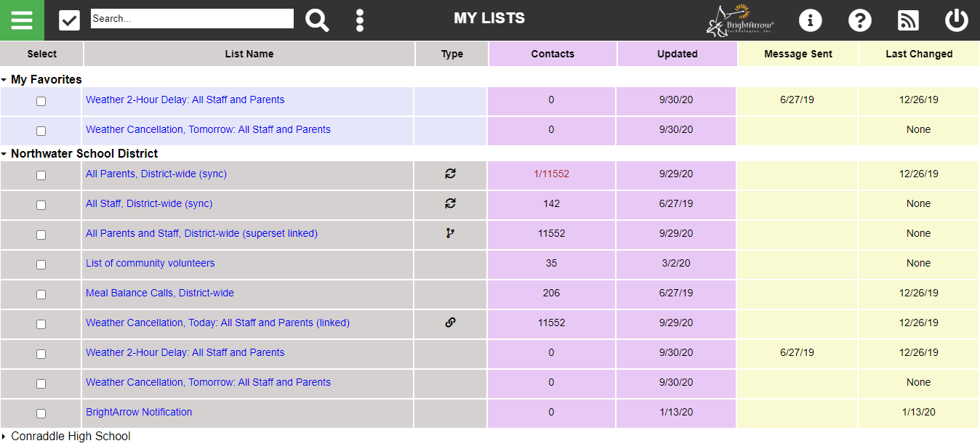980x446 pixels.
Task: Collapse the My Favorites group
Action: click(4, 80)
